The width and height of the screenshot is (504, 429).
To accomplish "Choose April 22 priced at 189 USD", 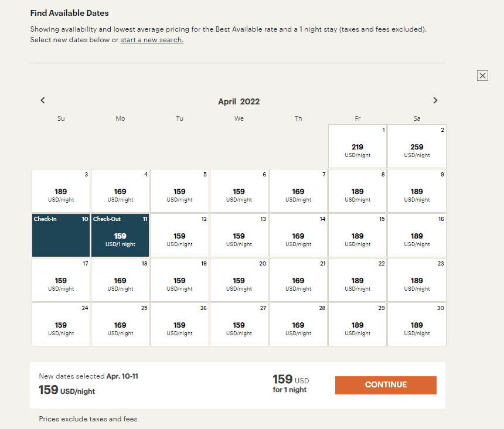I will pos(357,279).
